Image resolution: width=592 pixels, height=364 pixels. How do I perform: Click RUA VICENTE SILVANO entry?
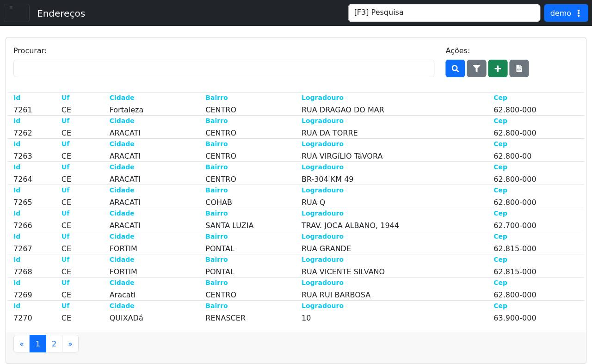[343, 272]
